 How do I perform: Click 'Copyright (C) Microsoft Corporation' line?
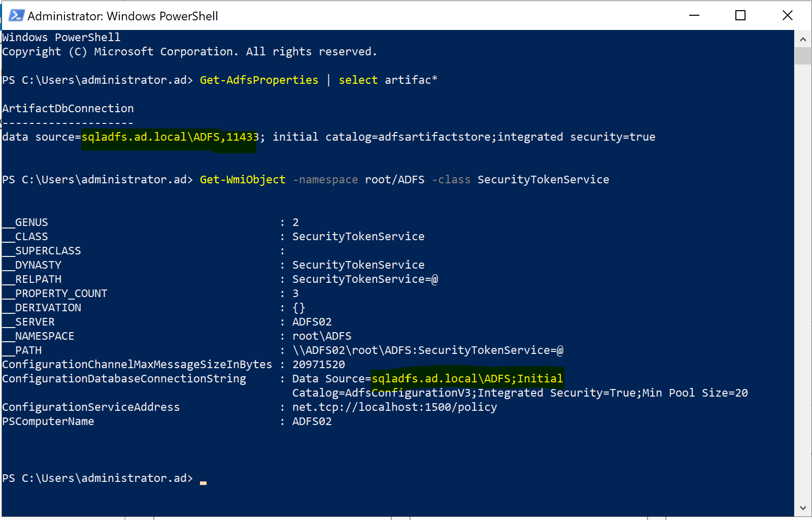click(x=190, y=52)
